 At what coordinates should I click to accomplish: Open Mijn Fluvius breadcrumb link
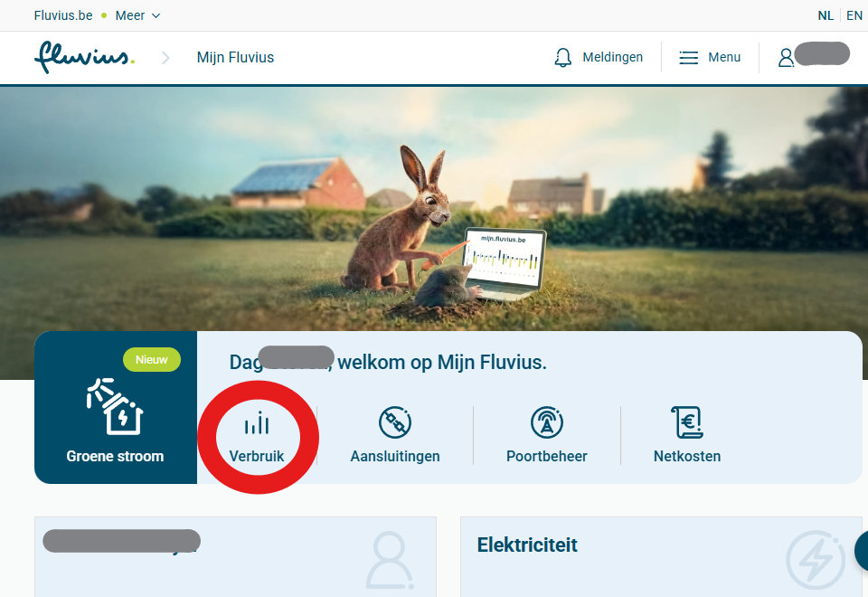pos(235,58)
